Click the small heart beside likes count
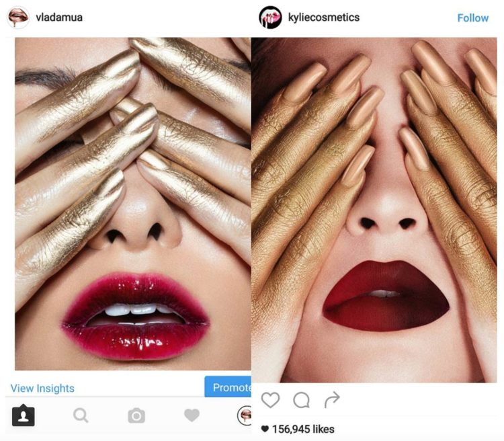 tap(265, 429)
